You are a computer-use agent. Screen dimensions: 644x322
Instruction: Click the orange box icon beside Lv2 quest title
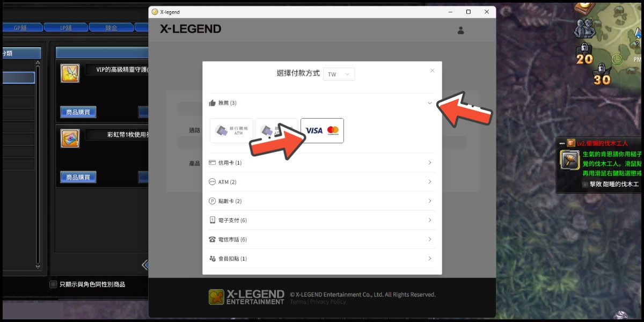coord(572,143)
